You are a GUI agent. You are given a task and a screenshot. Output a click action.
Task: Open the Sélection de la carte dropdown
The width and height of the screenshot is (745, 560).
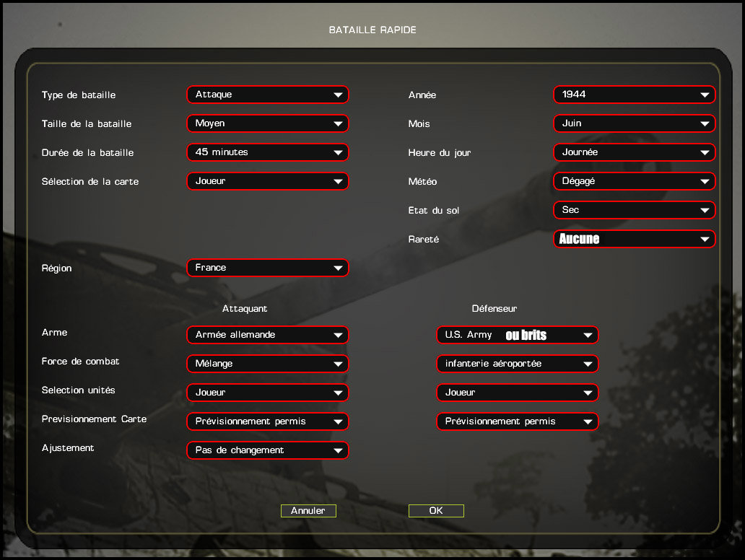(x=268, y=181)
